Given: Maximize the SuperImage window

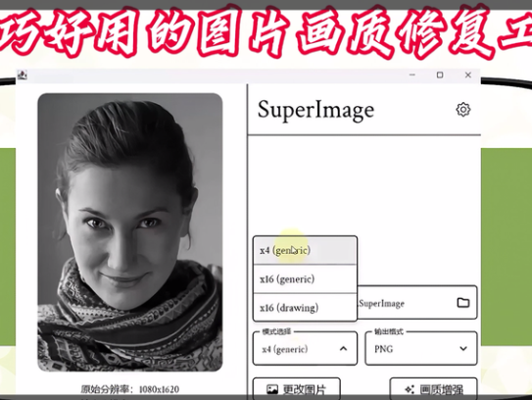Looking at the screenshot, I should [x=440, y=75].
